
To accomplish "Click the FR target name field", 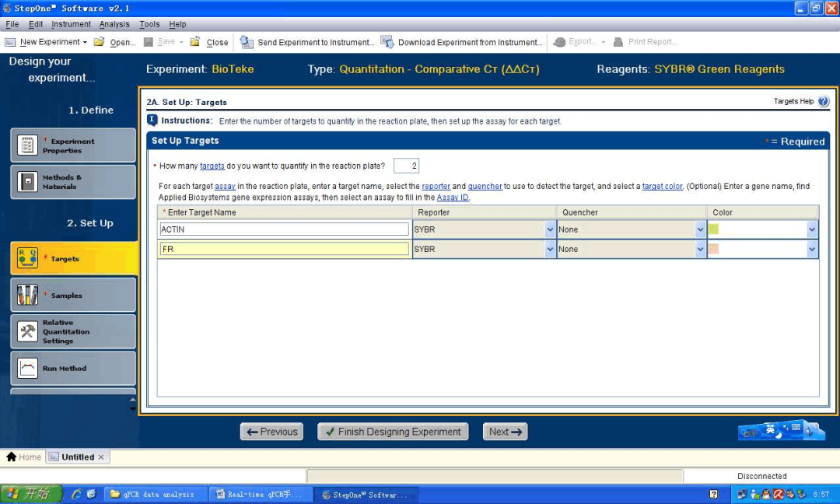I will click(x=284, y=250).
